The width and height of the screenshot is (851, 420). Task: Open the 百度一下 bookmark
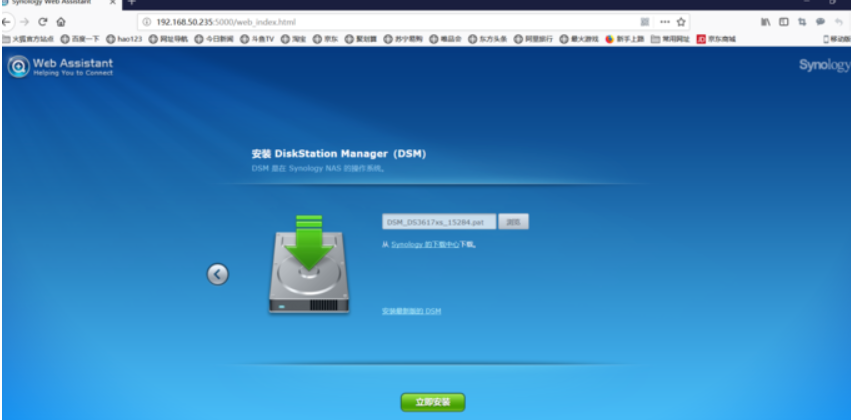point(80,39)
